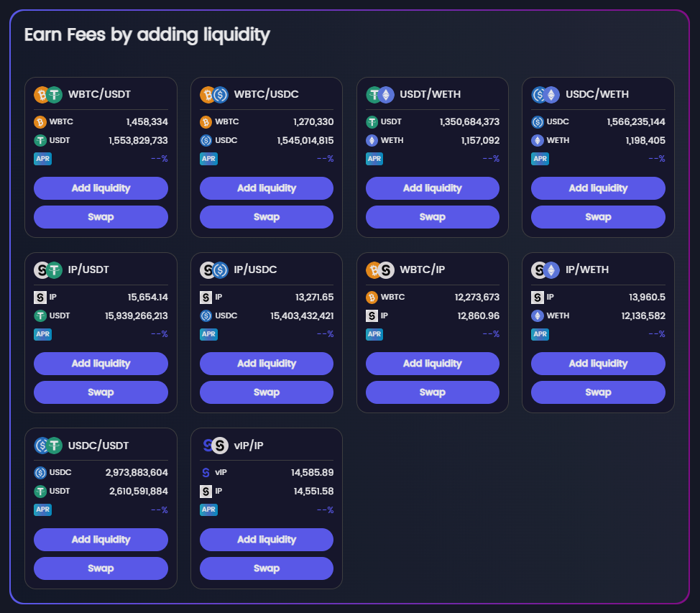
Task: Swap in the WBTC/IP pool
Action: pos(433,392)
